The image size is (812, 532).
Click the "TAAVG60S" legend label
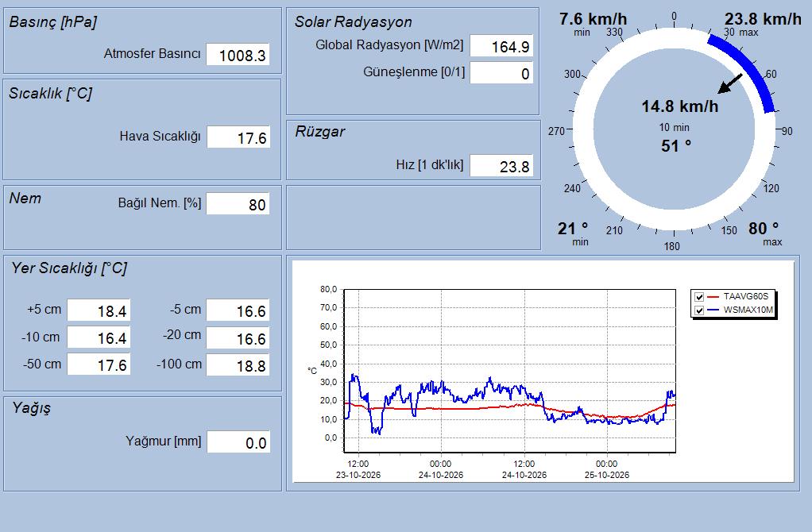pos(746,296)
